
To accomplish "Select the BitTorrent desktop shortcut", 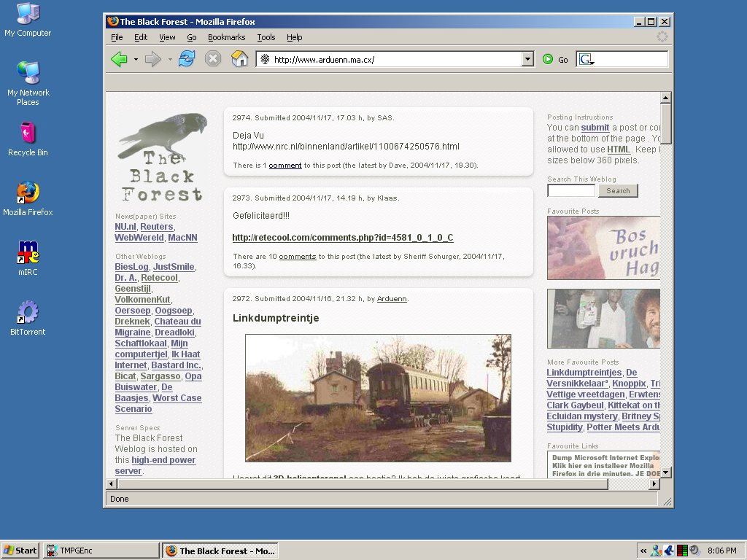I will click(28, 318).
